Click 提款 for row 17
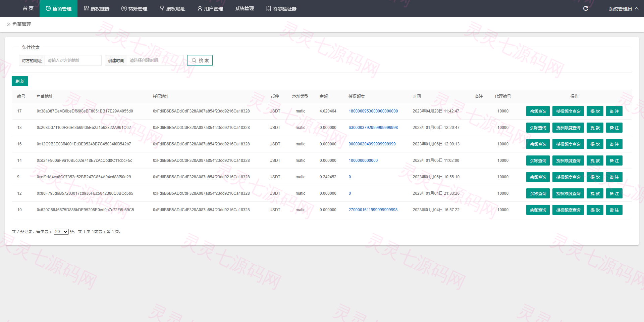The width and height of the screenshot is (644, 322). [x=595, y=111]
